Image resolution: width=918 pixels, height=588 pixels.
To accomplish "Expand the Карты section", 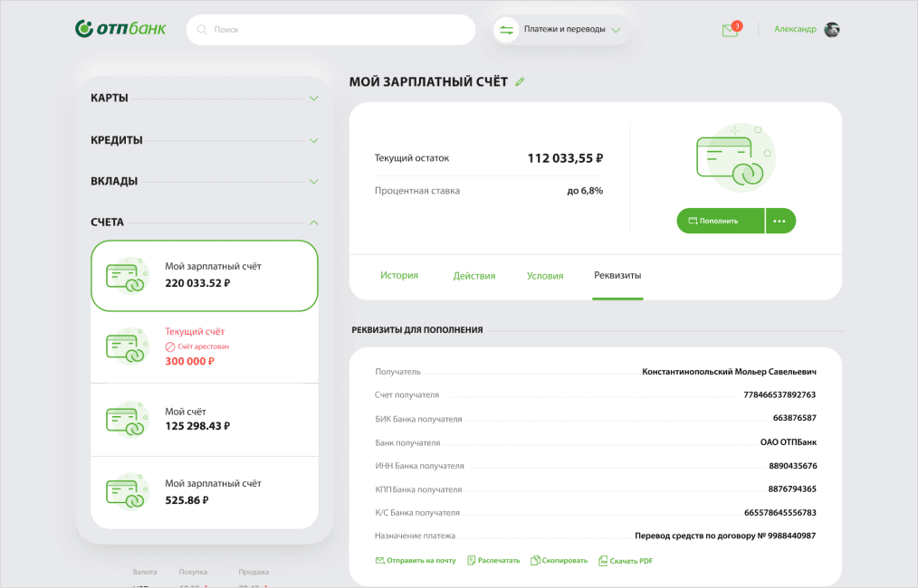I will (x=313, y=99).
